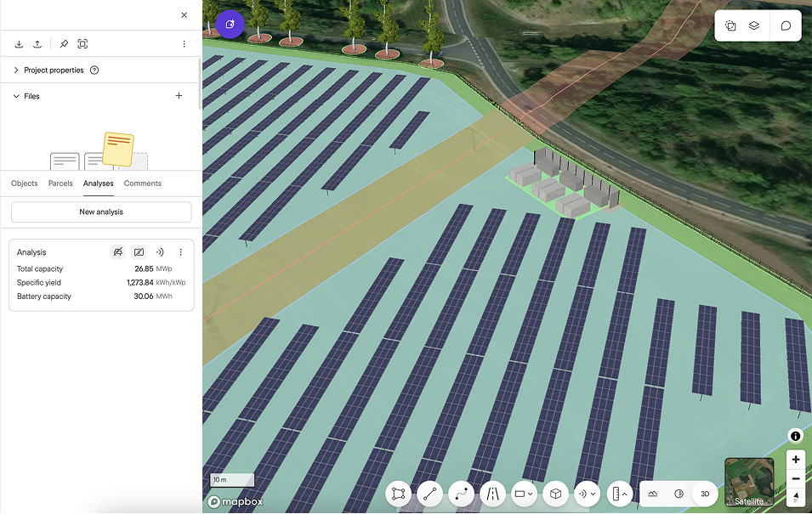Click the Satellite basemap thumbnail
The width and height of the screenshot is (812, 514).
click(749, 482)
